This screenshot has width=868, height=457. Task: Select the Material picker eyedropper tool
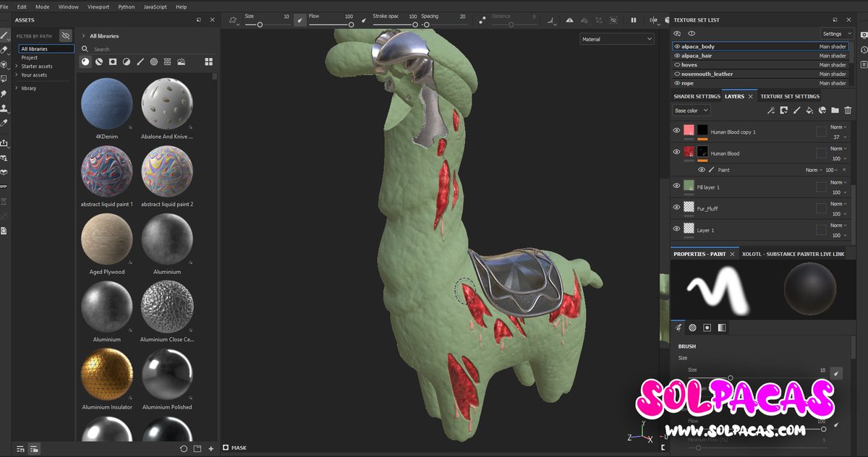coord(4,123)
